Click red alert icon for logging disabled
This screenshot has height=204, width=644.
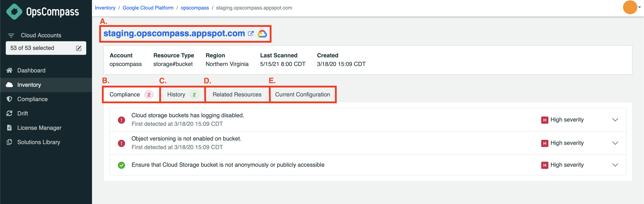click(x=121, y=120)
